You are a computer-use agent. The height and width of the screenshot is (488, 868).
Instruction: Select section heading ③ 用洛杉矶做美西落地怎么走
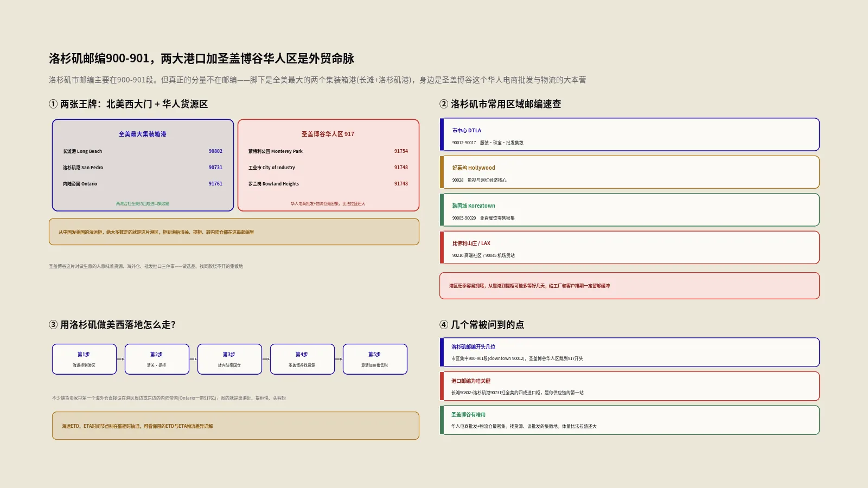tap(112, 325)
